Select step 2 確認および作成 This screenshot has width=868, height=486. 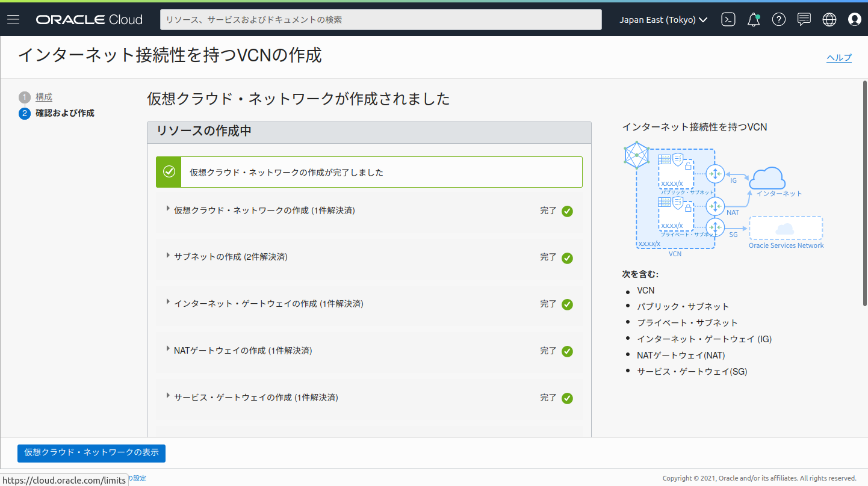(65, 113)
